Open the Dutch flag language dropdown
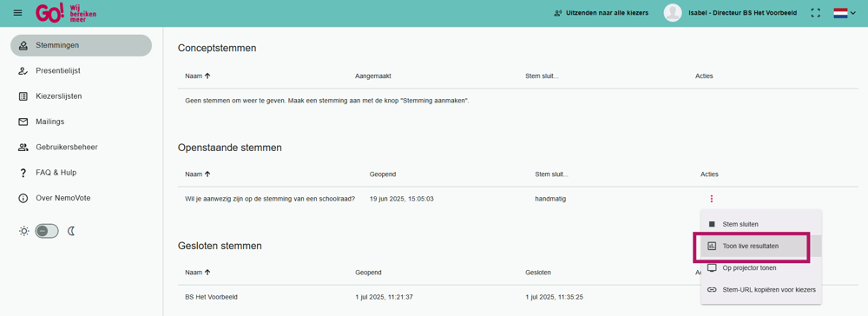The width and height of the screenshot is (868, 316). coord(845,13)
